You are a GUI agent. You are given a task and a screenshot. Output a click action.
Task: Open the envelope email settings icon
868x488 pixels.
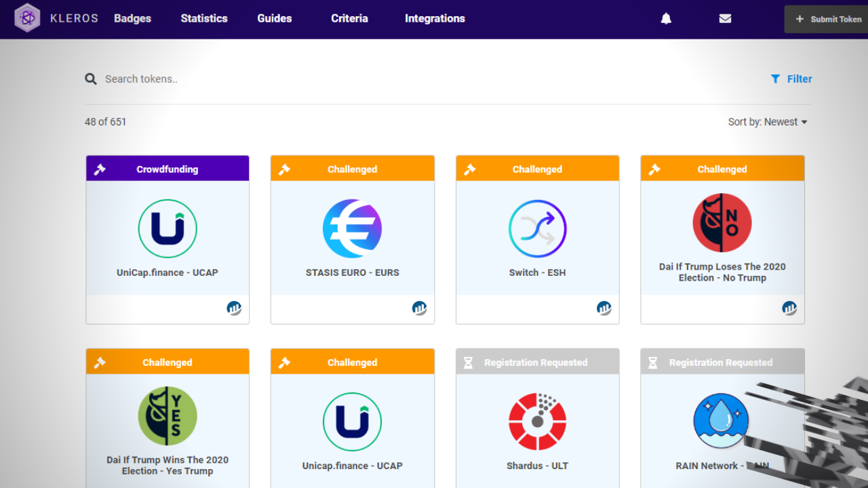725,19
